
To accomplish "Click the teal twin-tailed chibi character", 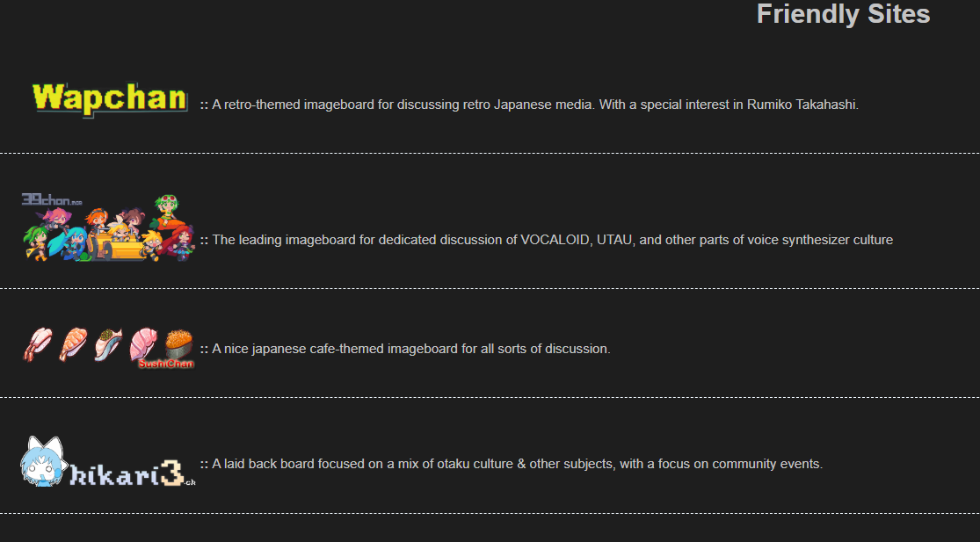I will (74, 241).
